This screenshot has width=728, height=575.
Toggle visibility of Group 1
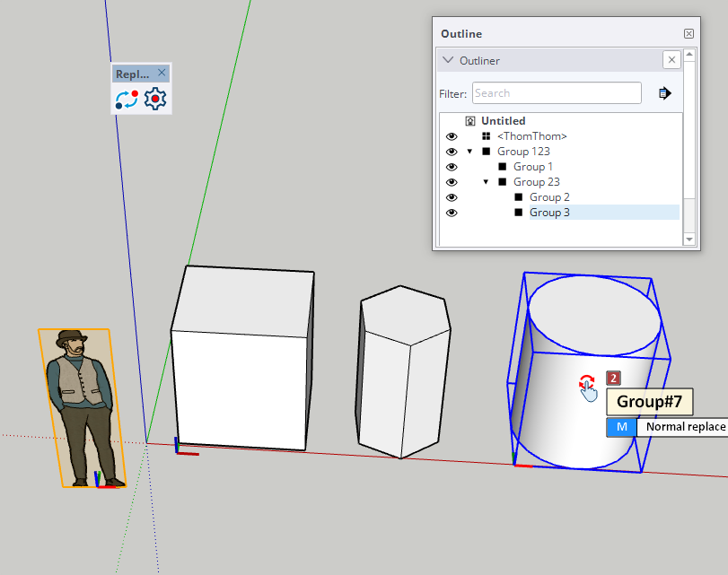(452, 167)
